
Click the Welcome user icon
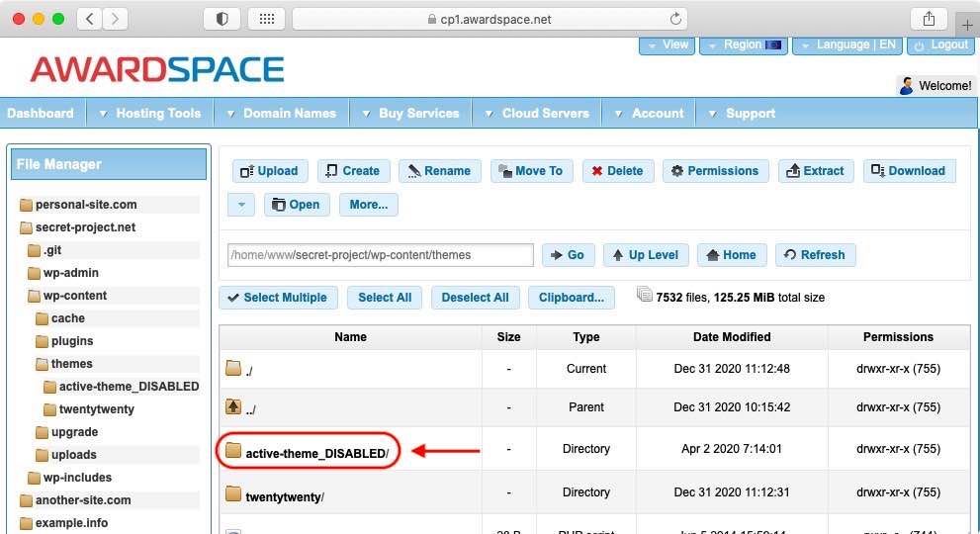(906, 86)
